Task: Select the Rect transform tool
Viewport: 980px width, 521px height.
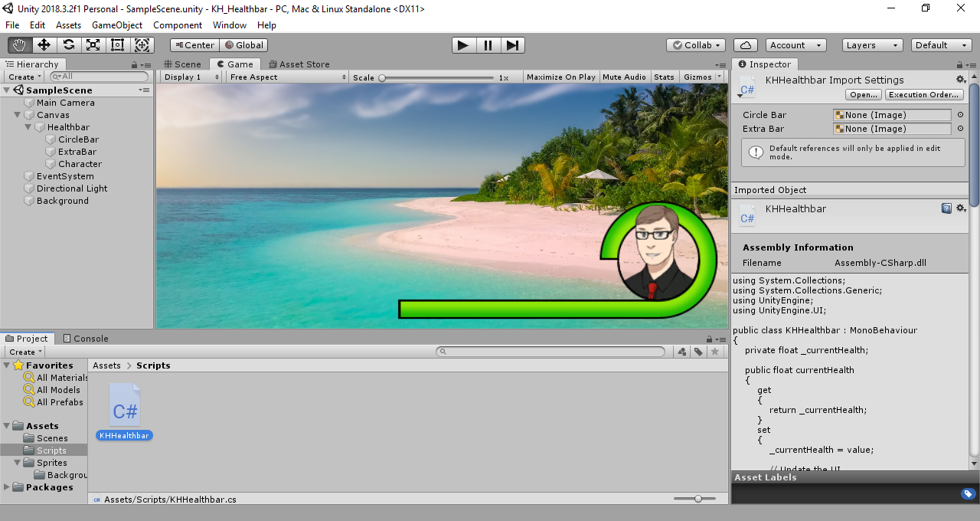Action: click(x=117, y=45)
